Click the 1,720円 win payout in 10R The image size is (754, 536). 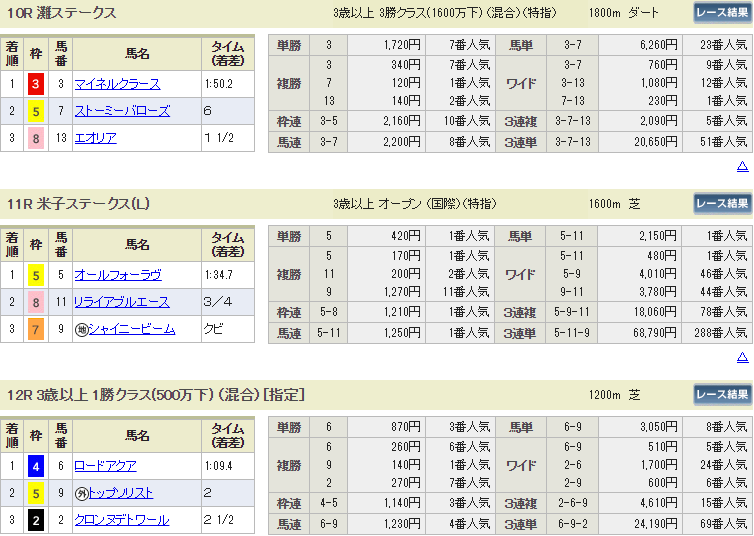point(402,45)
